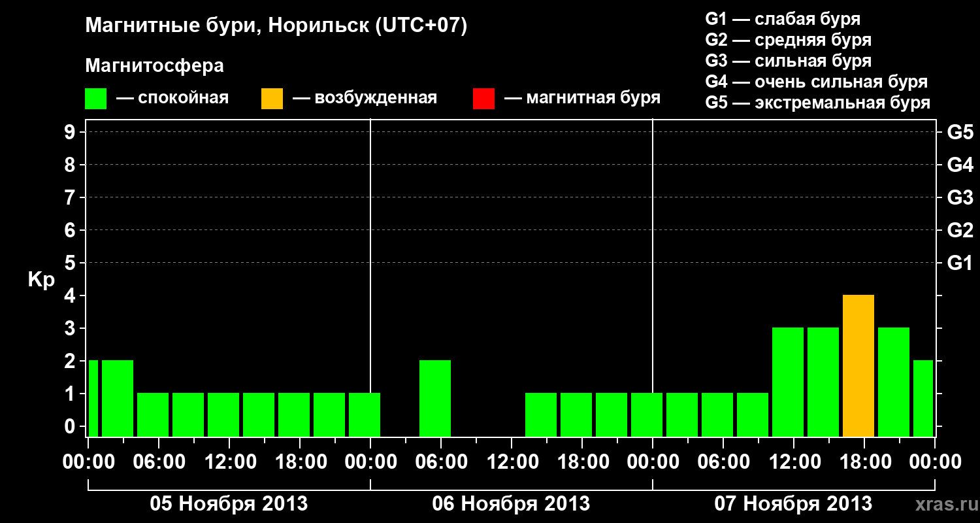This screenshot has height=523, width=980.
Task: Click the G1 label on the right axis
Action: coord(960,263)
